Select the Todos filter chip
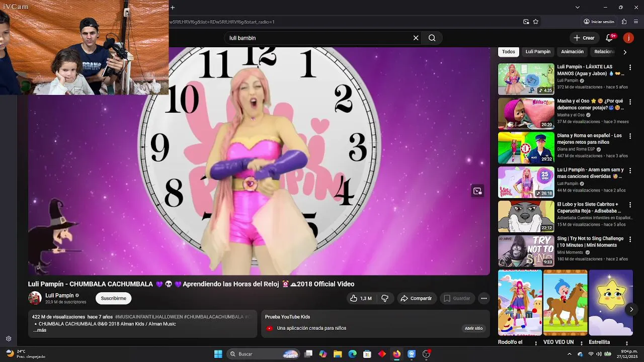 click(509, 52)
